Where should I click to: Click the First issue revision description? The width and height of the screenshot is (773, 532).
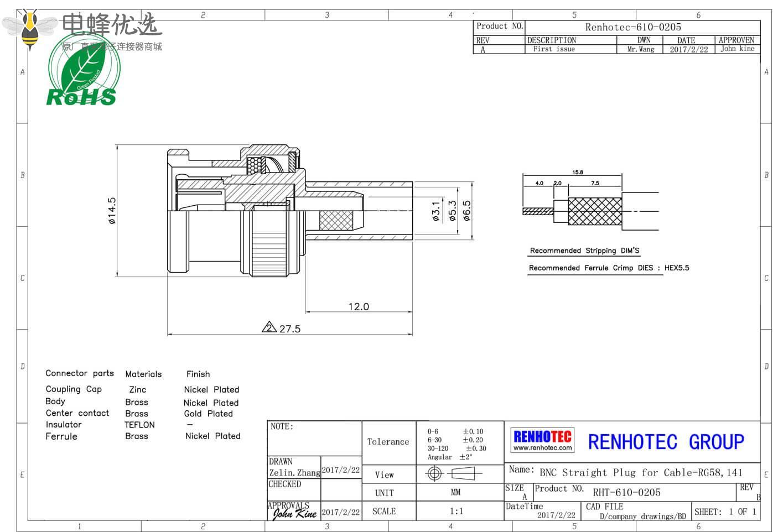coord(554,49)
